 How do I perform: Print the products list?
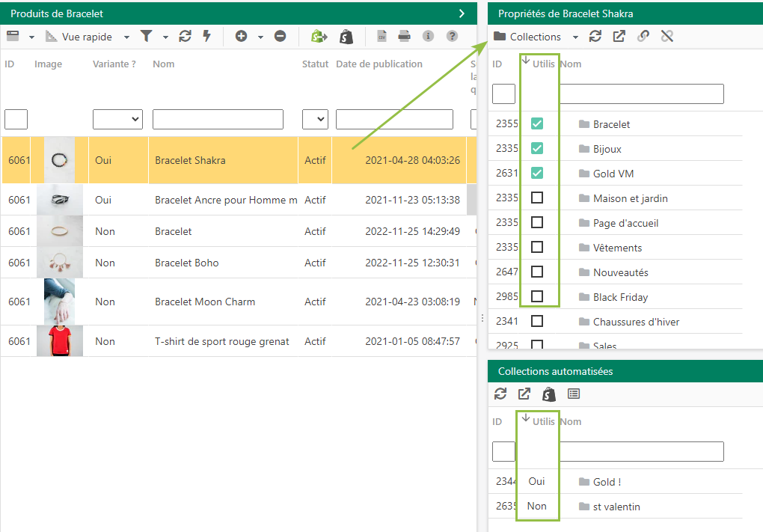[404, 36]
